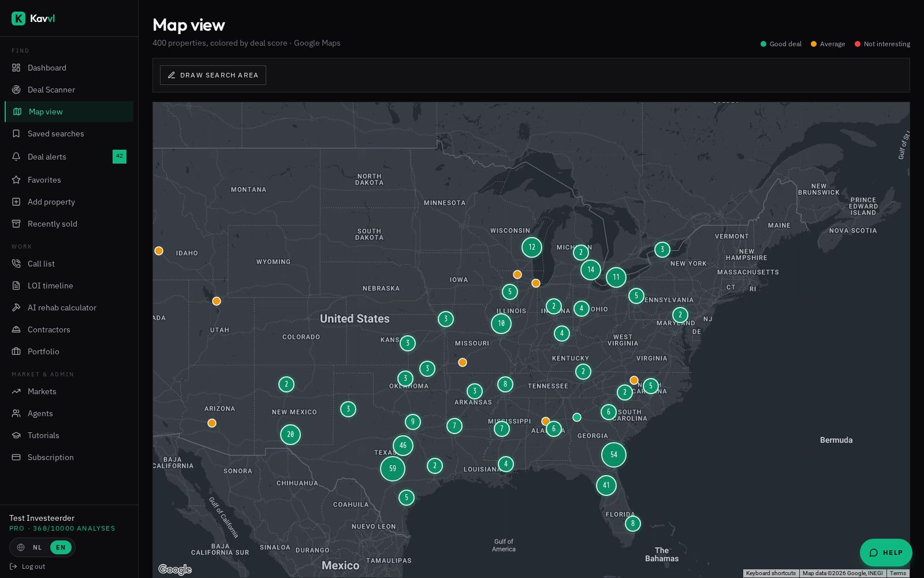Open the 11 properties cluster near Ohio

click(x=616, y=277)
